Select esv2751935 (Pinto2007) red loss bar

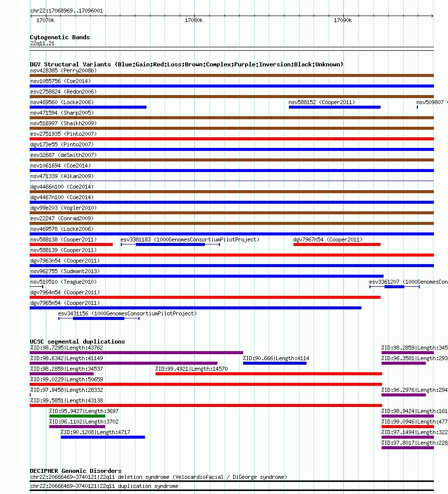pyautogui.click(x=232, y=139)
